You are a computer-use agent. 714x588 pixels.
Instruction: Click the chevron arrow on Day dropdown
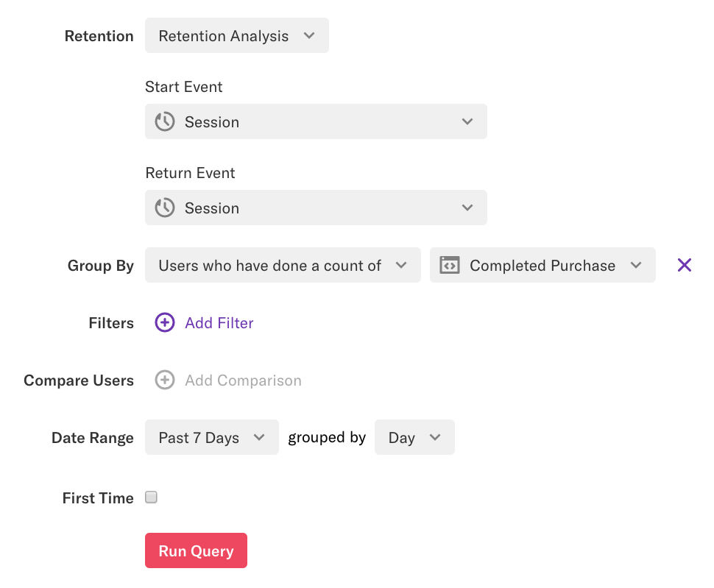pos(435,438)
